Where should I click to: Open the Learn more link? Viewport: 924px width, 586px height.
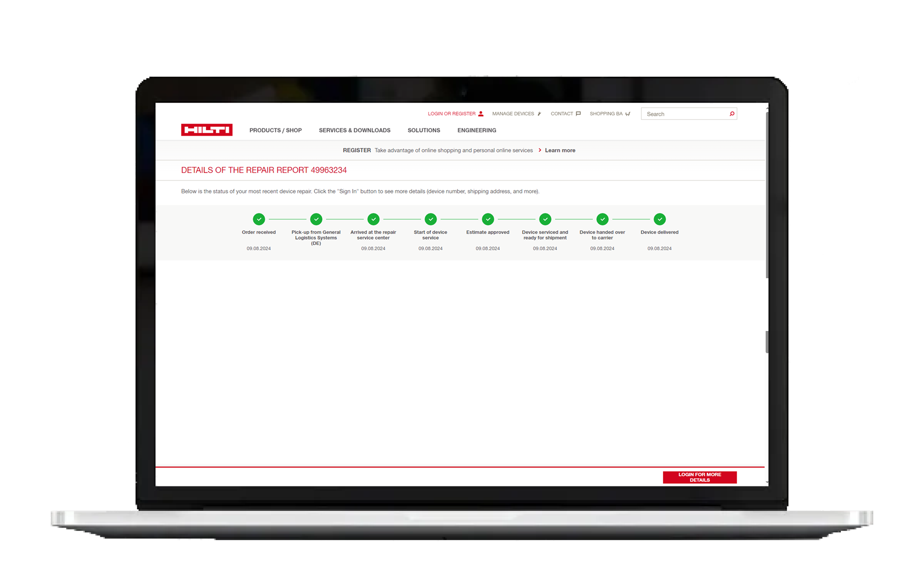click(x=560, y=150)
